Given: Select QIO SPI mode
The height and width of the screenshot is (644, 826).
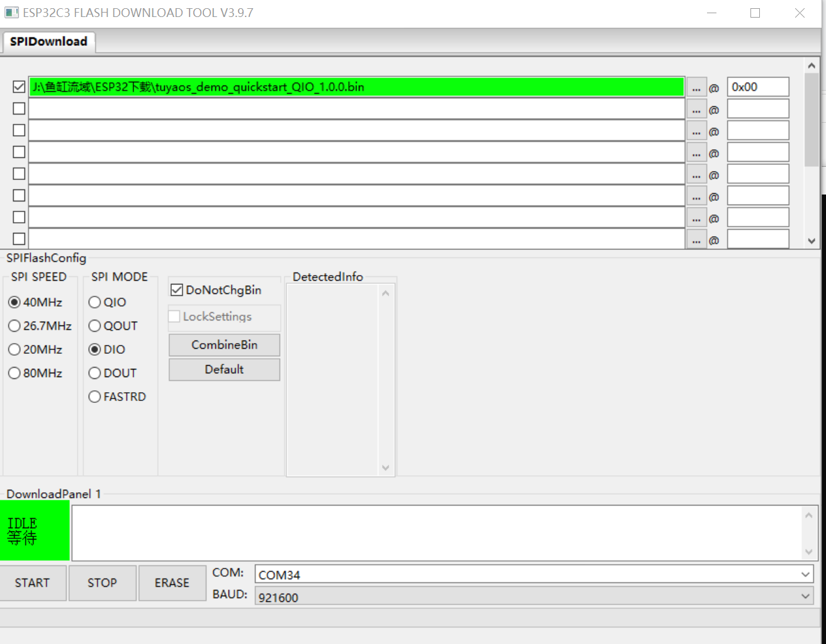Looking at the screenshot, I should coord(108,302).
